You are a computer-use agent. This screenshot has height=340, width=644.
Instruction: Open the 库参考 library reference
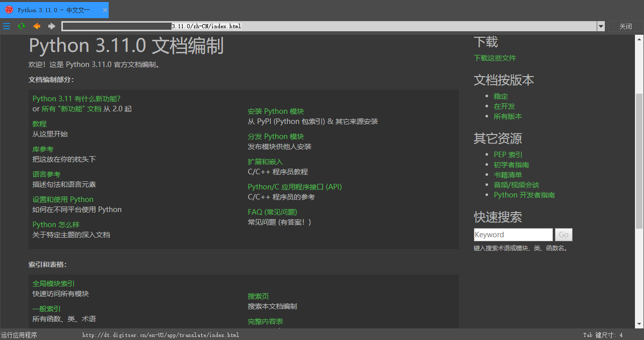(x=42, y=149)
